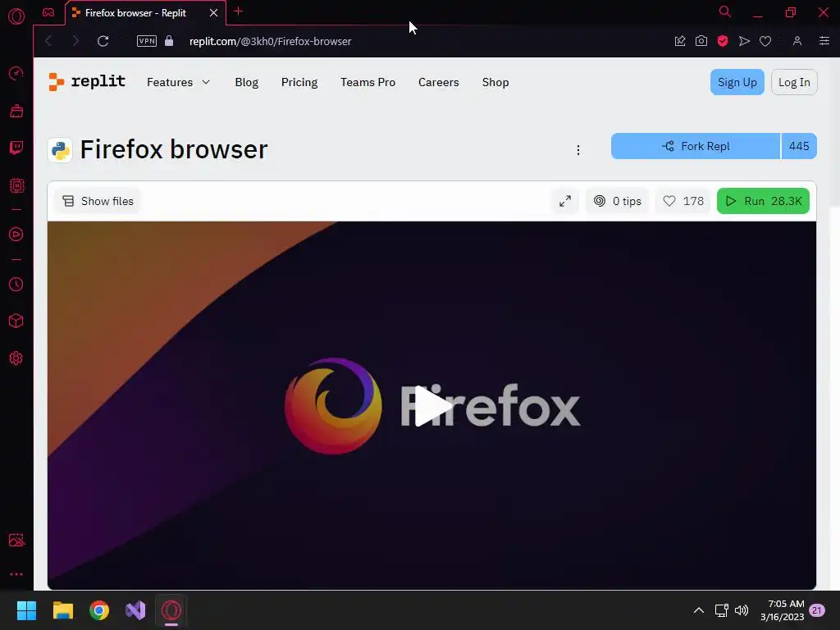Open Windows Start menu
Viewport: 840px width, 630px height.
click(26, 610)
